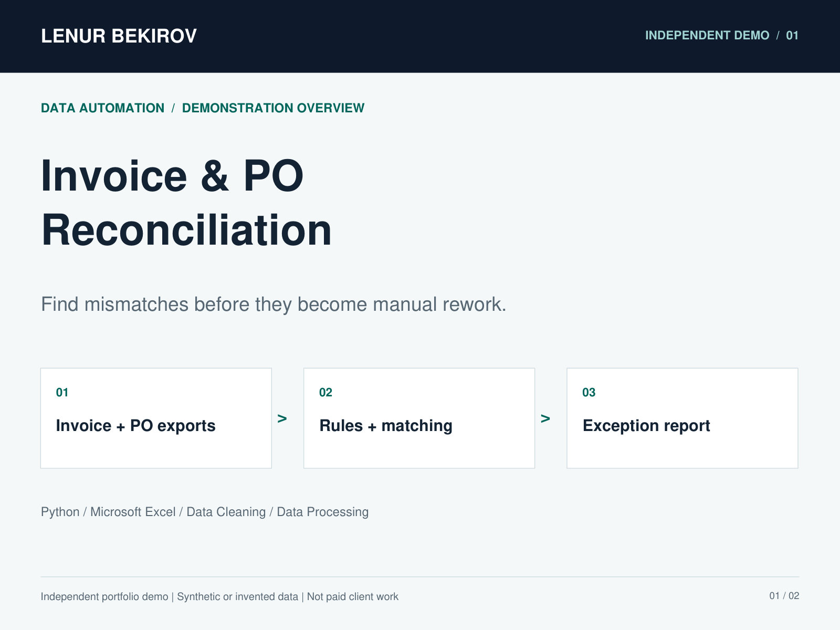840x630 pixels.
Task: Click the Python skill tag
Action: [60, 512]
